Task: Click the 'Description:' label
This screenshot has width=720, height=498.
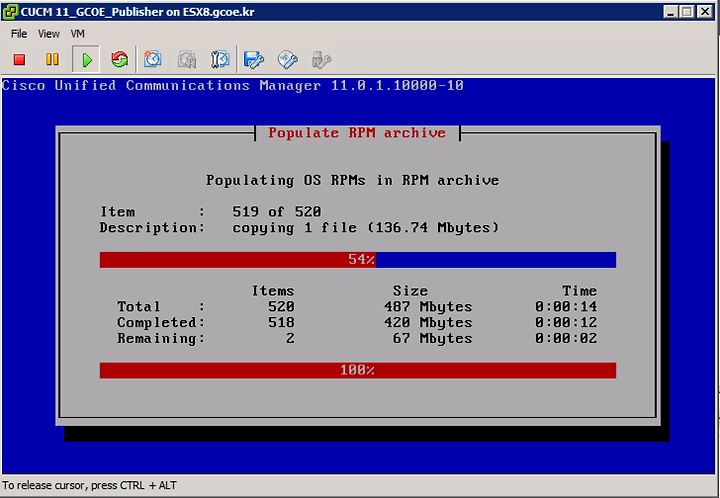Action: click(x=152, y=228)
